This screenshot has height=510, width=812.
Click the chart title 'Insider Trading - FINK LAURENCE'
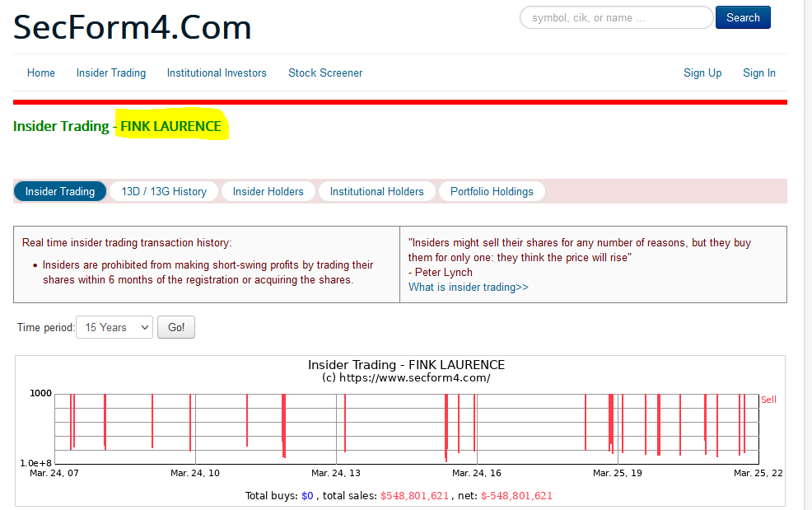pyautogui.click(x=406, y=365)
